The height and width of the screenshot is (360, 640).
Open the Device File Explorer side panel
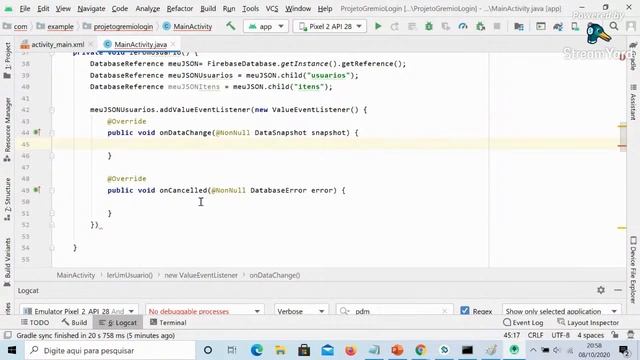tap(633, 270)
